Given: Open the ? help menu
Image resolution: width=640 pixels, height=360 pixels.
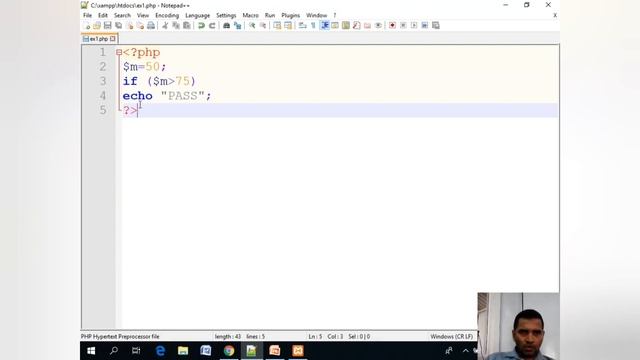Looking at the screenshot, I should pyautogui.click(x=335, y=16).
